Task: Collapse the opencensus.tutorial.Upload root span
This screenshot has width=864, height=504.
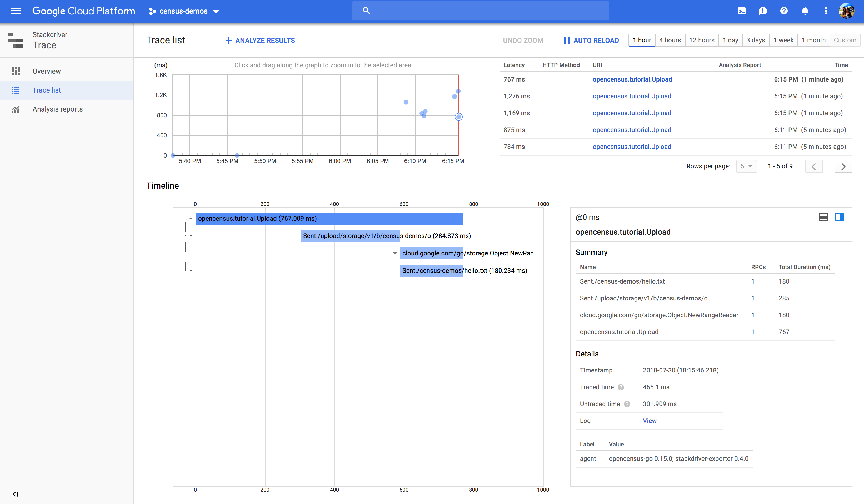Action: (191, 219)
